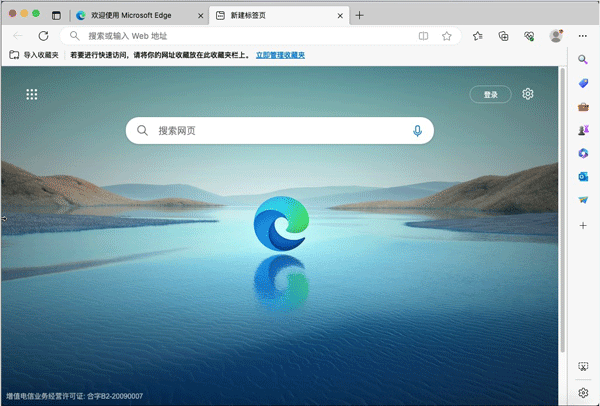Open sidebar Shopping tag icon
600x406 pixels.
click(x=583, y=83)
